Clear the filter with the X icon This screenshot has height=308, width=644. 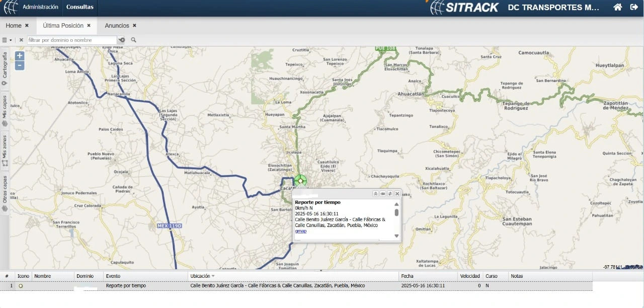21,40
